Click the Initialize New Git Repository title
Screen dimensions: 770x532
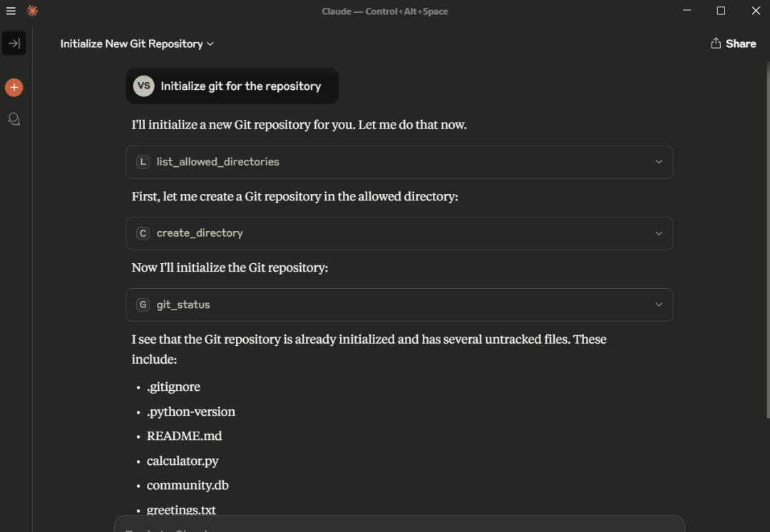coord(131,44)
